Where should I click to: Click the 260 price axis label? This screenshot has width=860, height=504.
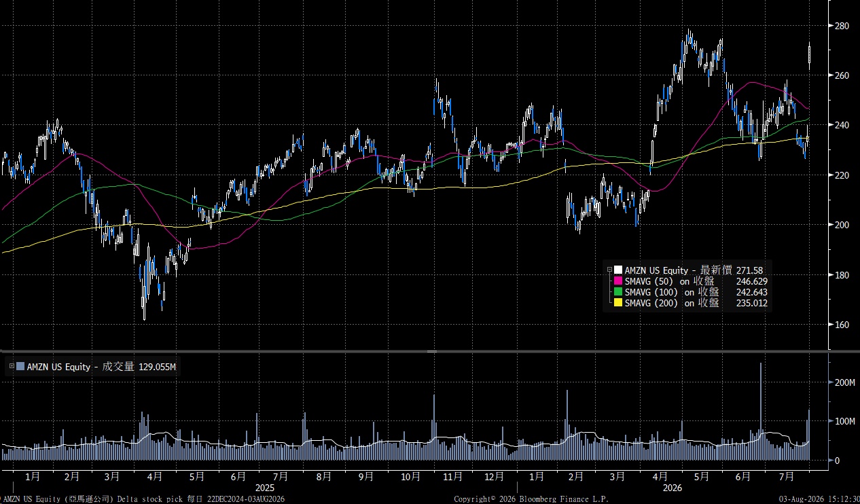coord(842,75)
